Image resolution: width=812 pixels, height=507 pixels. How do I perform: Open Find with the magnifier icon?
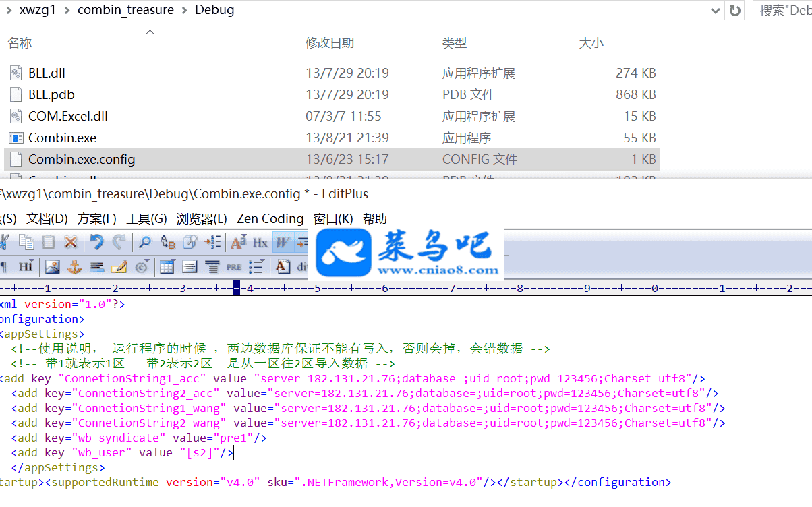pos(145,242)
